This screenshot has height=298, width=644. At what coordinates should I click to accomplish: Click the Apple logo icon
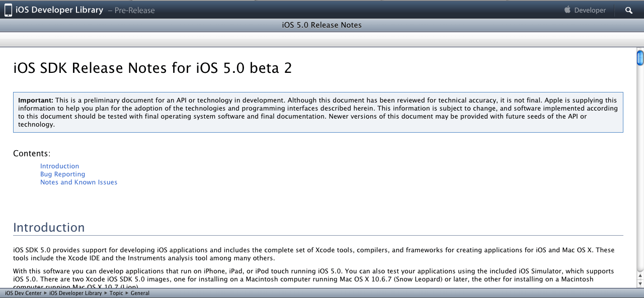(x=568, y=10)
